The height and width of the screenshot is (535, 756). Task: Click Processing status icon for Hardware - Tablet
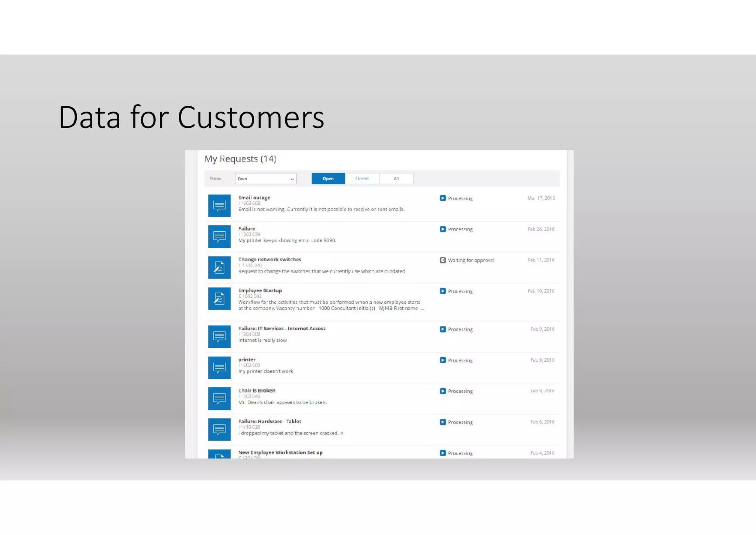443,422
